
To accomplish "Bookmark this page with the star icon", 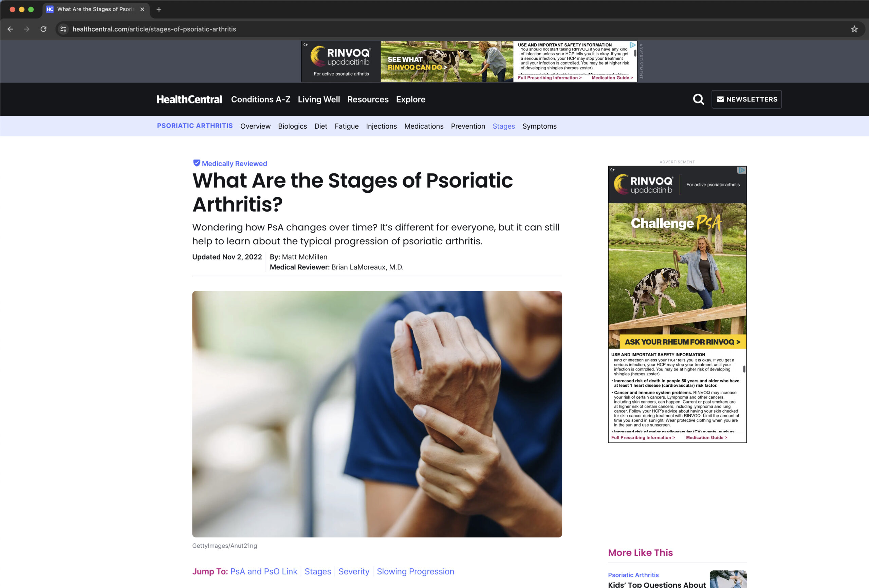I will click(854, 29).
